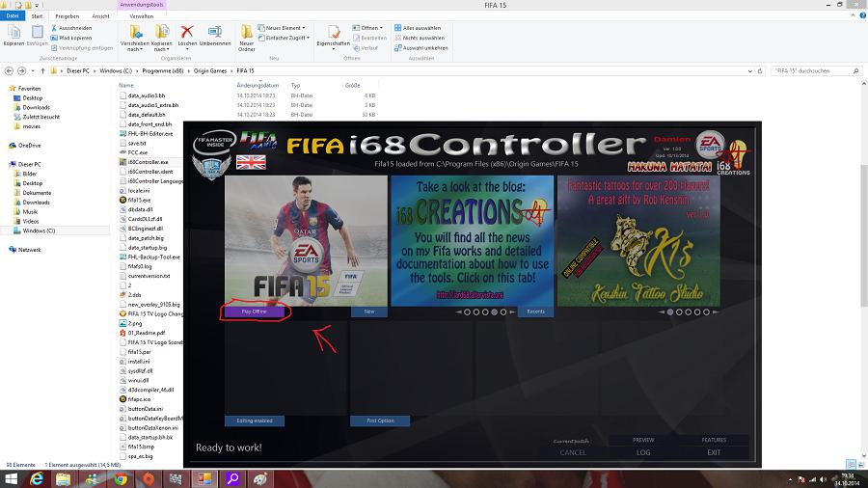Select first dot of the blog banner carousel
Viewport: 868px width, 488px height.
(x=467, y=312)
